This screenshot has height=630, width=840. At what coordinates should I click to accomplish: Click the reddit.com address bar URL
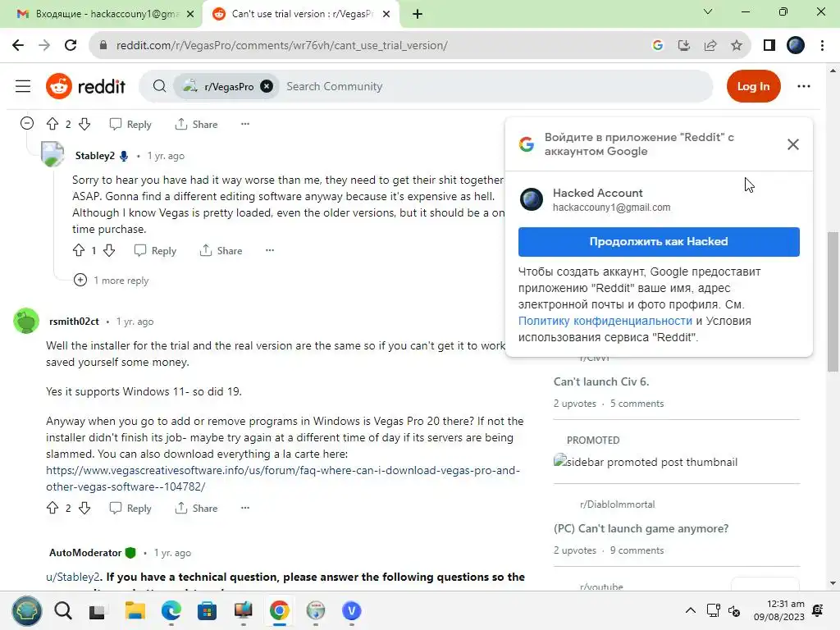282,46
